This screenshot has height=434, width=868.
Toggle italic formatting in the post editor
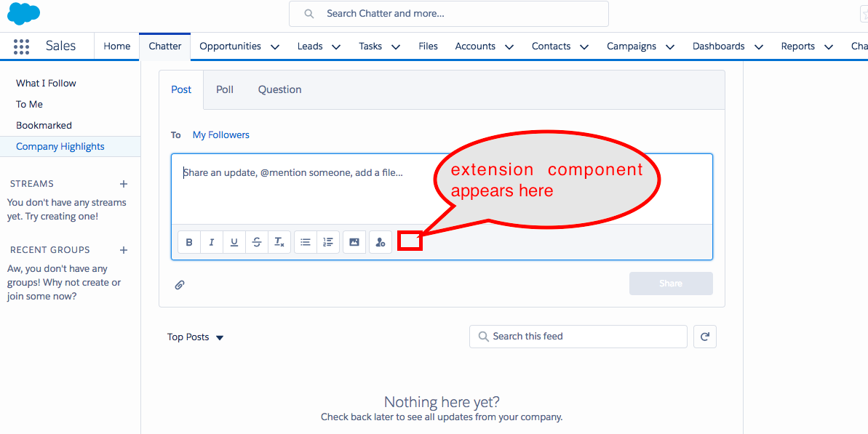(212, 242)
